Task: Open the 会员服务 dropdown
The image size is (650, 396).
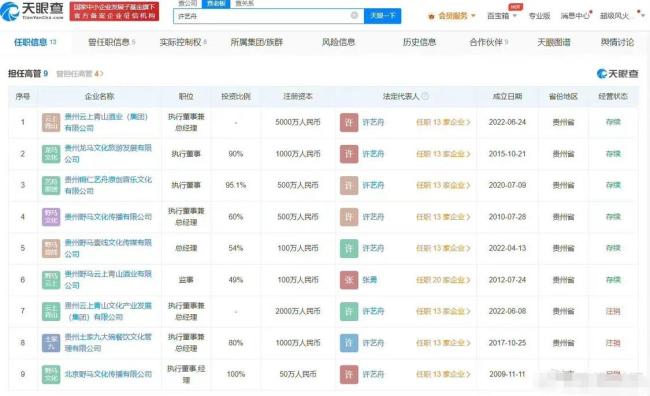Action: click(x=452, y=16)
